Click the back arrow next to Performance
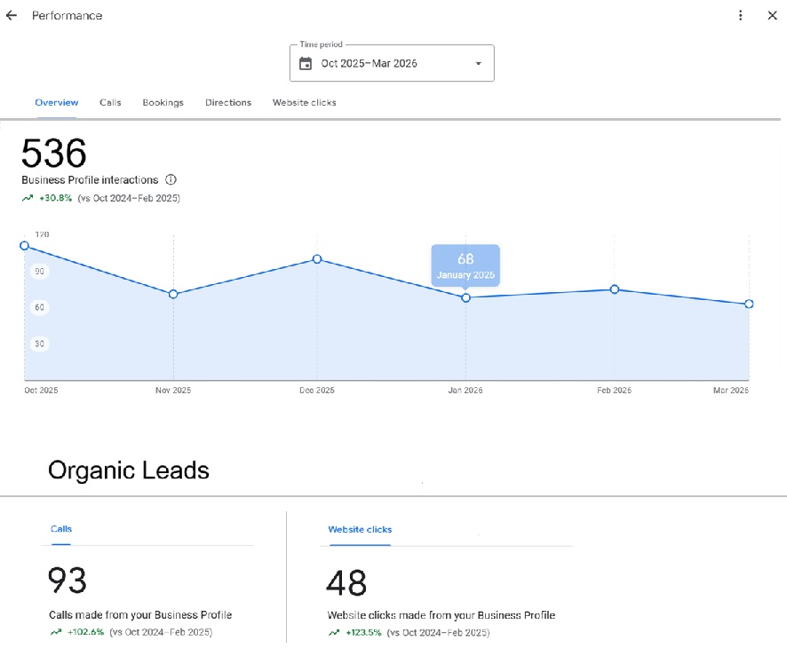This screenshot has height=672, width=787. [x=12, y=16]
